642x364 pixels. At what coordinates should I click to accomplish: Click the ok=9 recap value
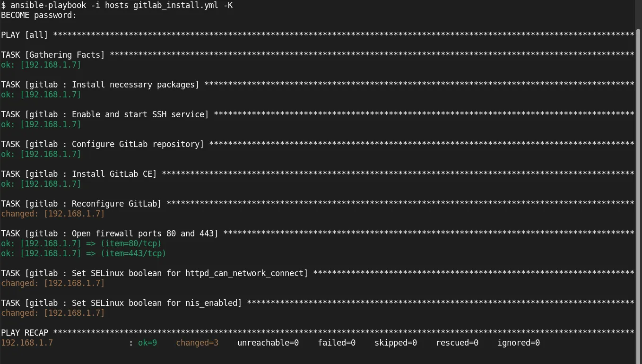(147, 343)
